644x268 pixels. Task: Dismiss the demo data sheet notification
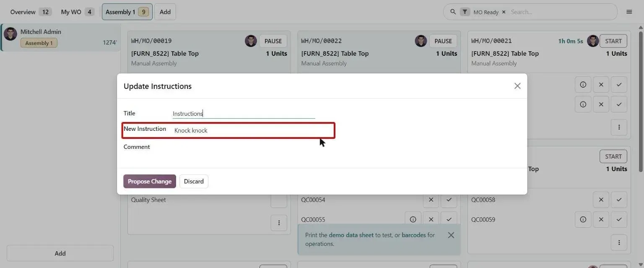(x=451, y=235)
